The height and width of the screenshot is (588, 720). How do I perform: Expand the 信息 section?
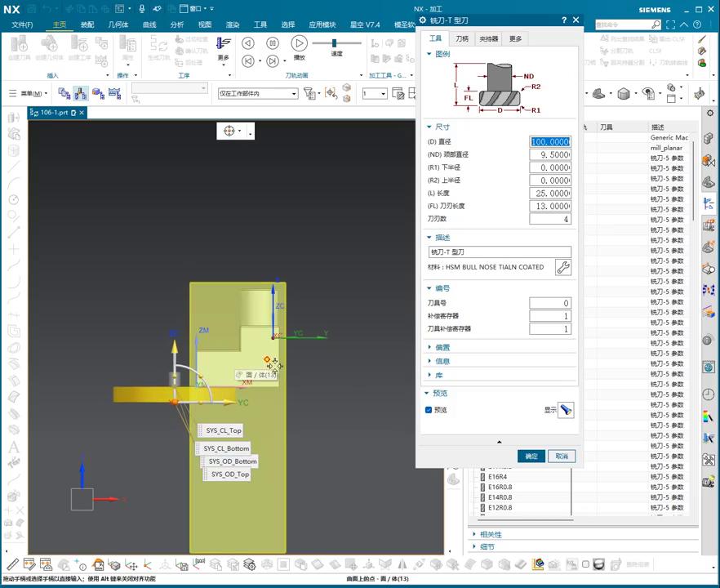[x=442, y=361]
